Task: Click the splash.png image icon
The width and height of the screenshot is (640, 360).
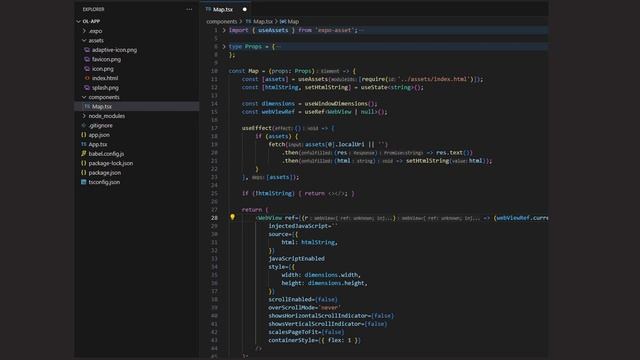Action: [x=87, y=87]
